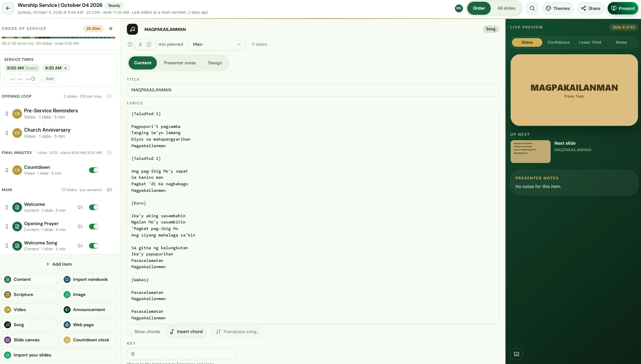Select the Lower Third preview tab
641x364 pixels.
coord(590,42)
